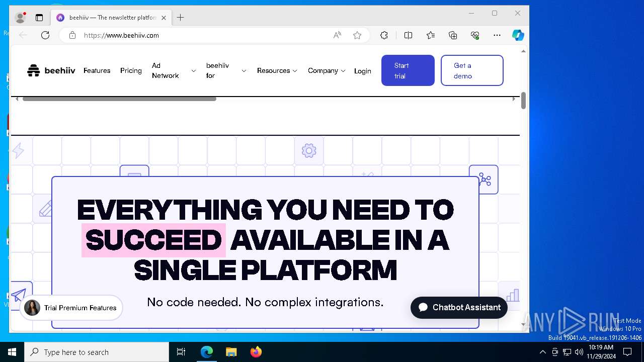Viewport: 644px width, 362px height.
Task: Click the paper plane icon tile
Action: [19, 295]
